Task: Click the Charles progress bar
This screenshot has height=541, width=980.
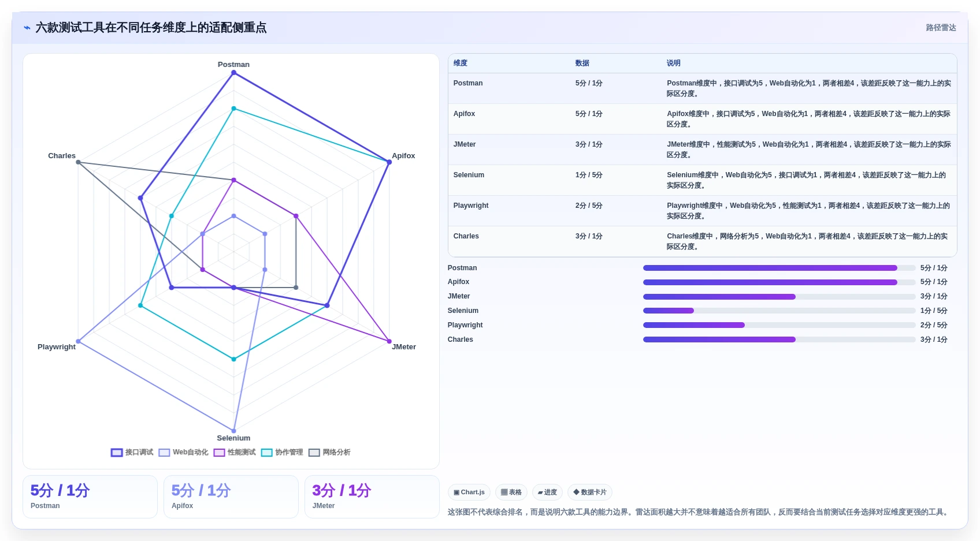Action: pos(779,339)
